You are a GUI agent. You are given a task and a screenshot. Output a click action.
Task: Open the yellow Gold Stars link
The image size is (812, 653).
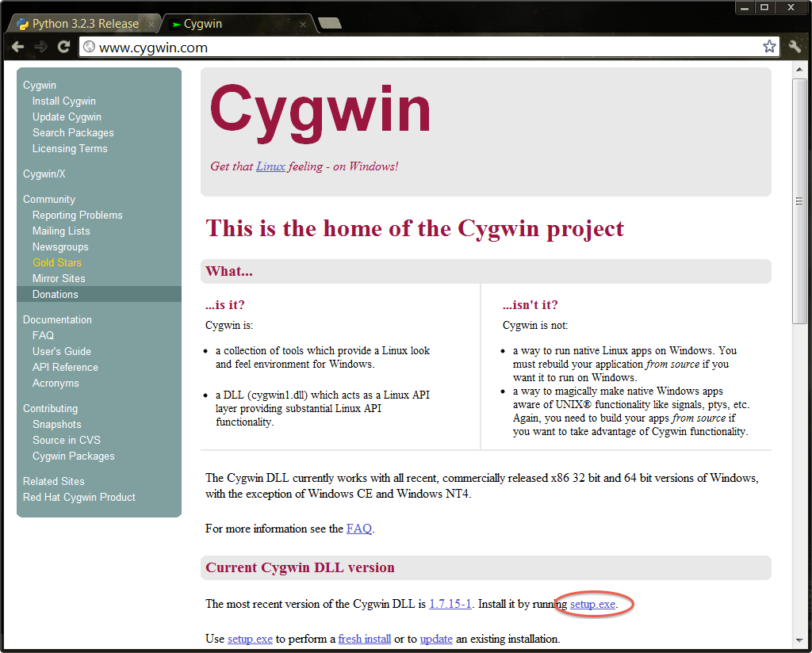click(x=57, y=263)
